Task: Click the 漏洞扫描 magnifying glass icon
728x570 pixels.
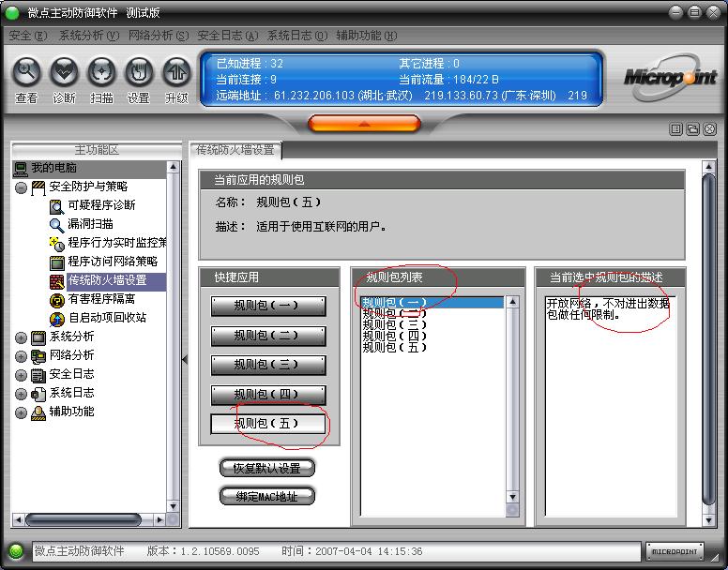Action: pos(56,225)
